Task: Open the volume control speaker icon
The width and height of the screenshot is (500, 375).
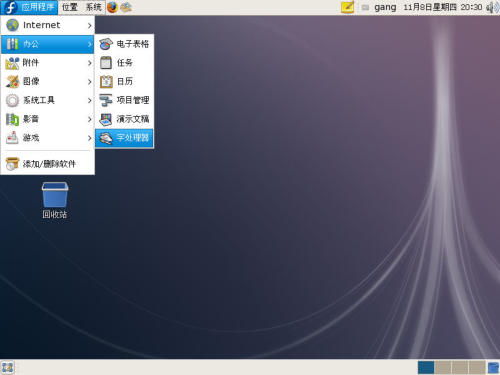Action: [492, 7]
